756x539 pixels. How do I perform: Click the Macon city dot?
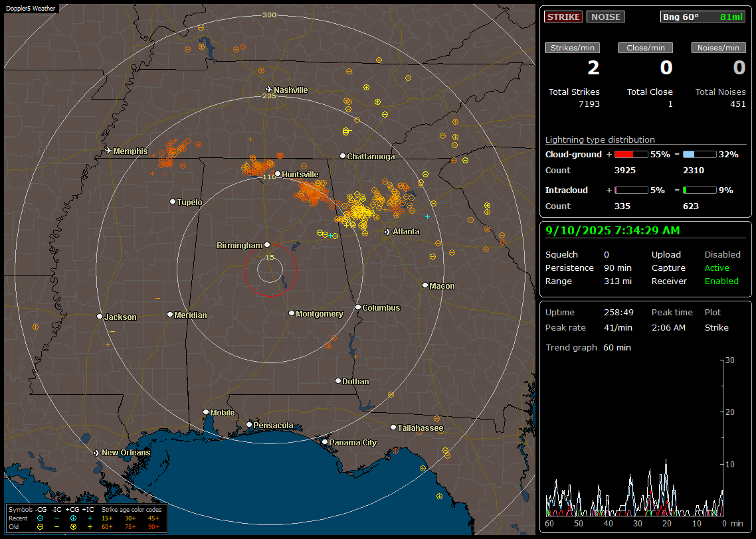pyautogui.click(x=425, y=285)
